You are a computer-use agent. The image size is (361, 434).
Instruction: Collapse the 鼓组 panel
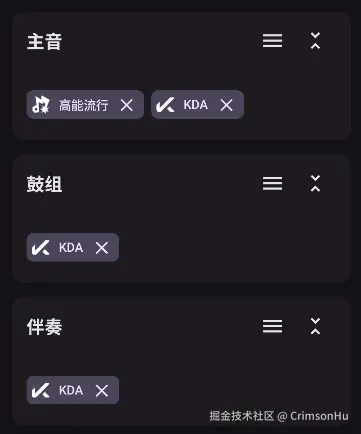[x=315, y=183]
